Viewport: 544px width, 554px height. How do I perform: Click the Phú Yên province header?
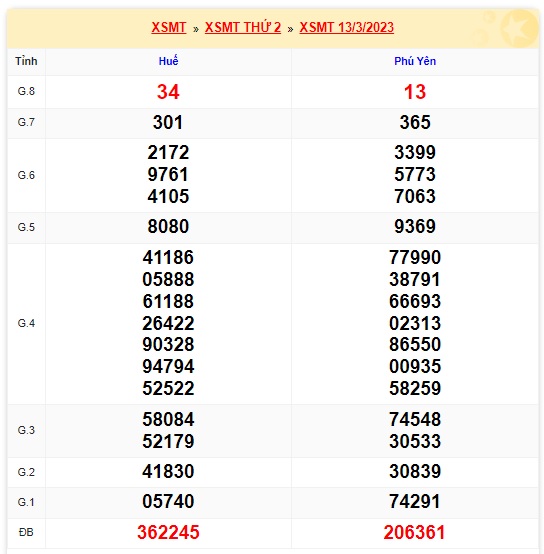(415, 61)
